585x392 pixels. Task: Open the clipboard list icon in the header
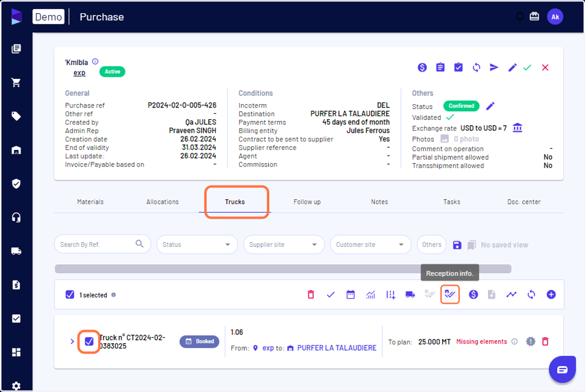point(440,67)
